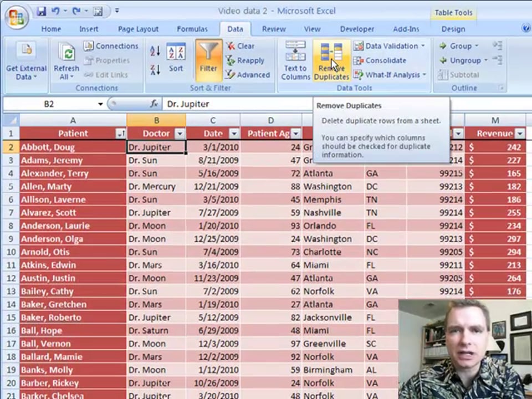Click the Dr. Saturn cell
This screenshot has width=532, height=399.
(x=156, y=330)
